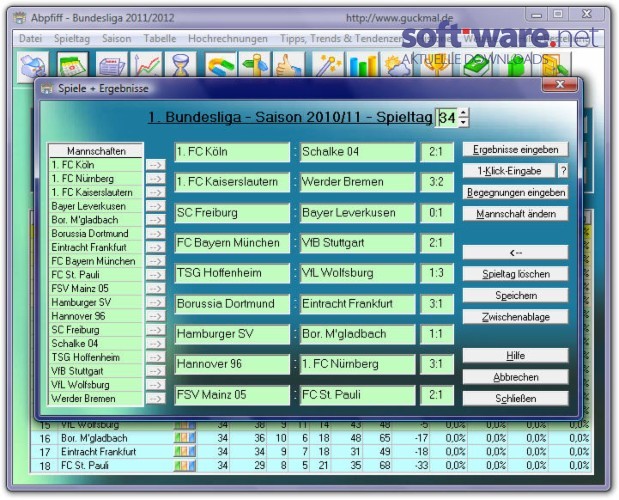Image resolution: width=619 pixels, height=500 pixels.
Task: Click the away team field FC St. Pauli
Action: pyautogui.click(x=357, y=395)
